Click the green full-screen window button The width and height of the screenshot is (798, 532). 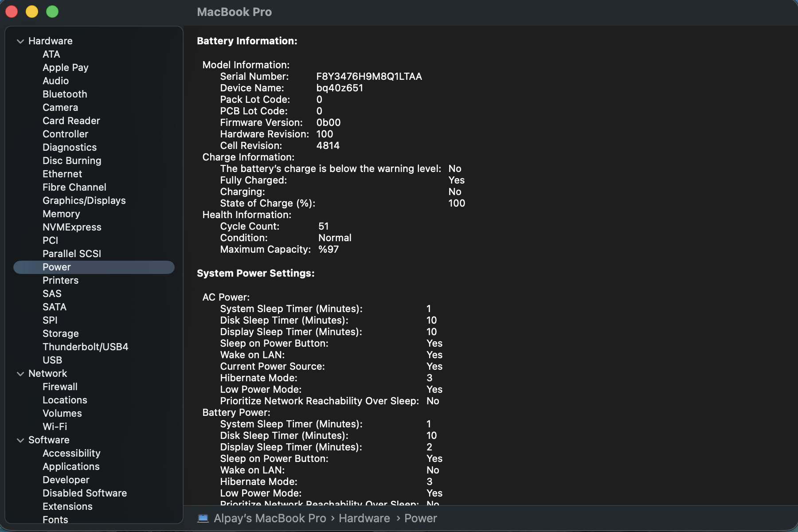52,12
